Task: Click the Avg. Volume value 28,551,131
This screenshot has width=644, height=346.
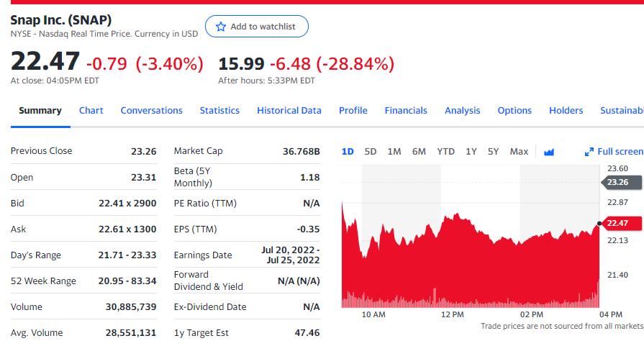Action: tap(131, 332)
